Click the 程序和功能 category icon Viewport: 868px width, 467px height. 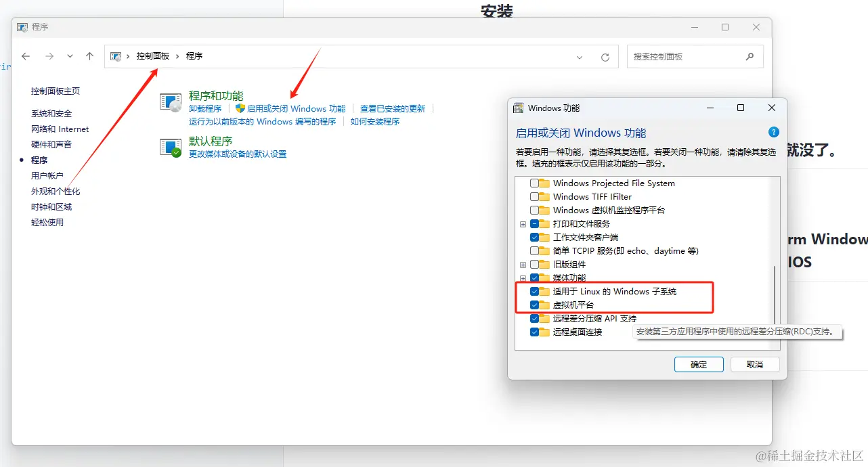(171, 102)
